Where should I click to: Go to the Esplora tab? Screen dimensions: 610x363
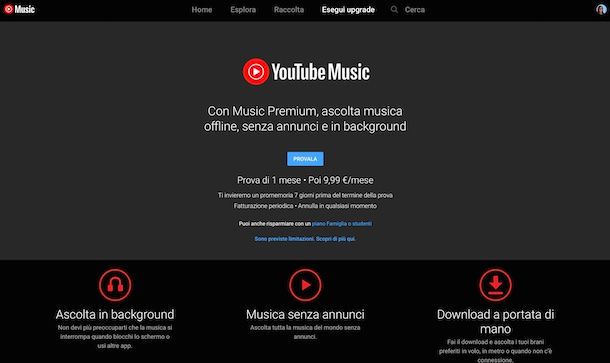[243, 10]
